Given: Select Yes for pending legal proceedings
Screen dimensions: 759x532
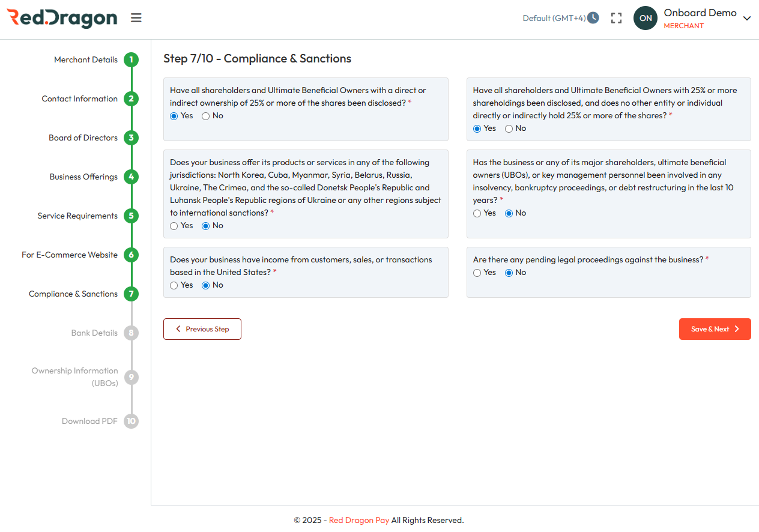Looking at the screenshot, I should coord(477,273).
